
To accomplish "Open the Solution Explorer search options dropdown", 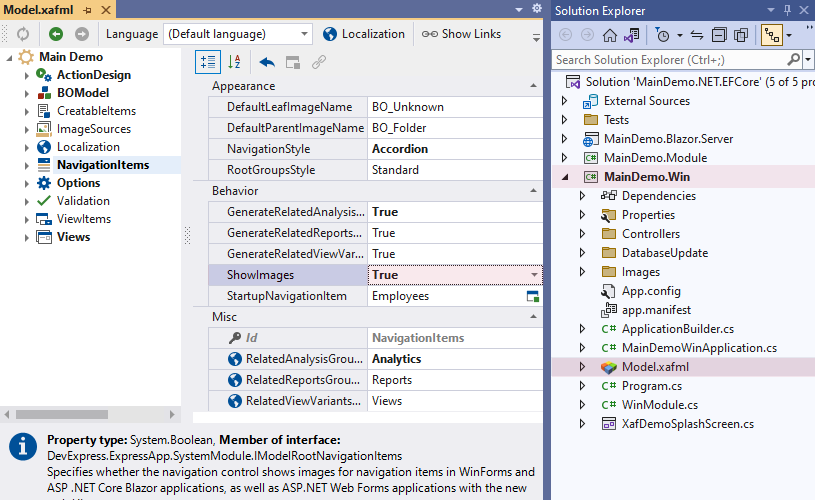I will (x=808, y=60).
